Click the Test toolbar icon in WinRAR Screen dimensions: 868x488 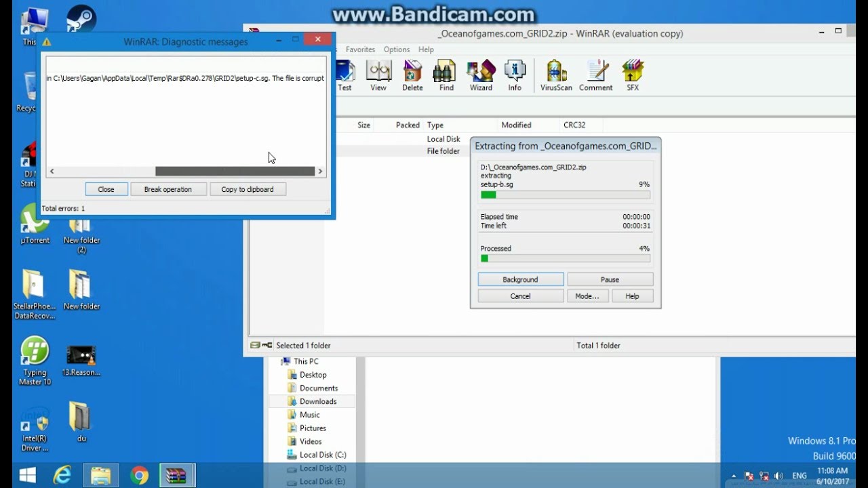tap(345, 75)
